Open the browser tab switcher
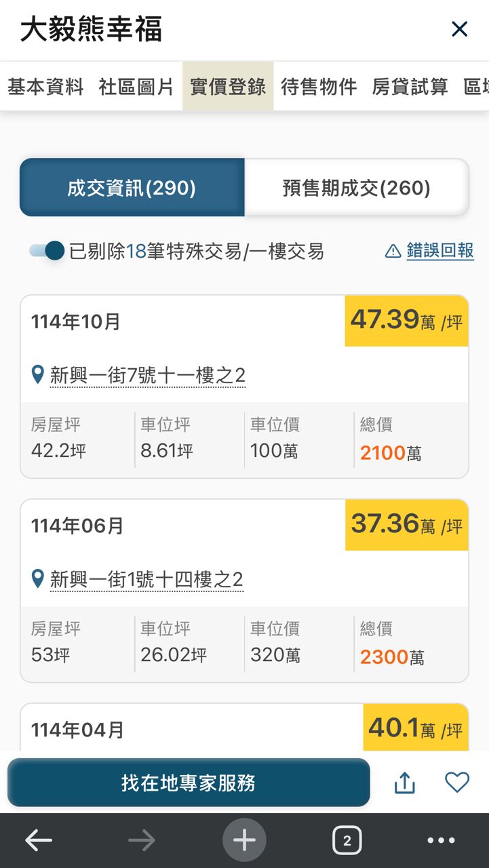This screenshot has width=489, height=868. pyautogui.click(x=347, y=841)
